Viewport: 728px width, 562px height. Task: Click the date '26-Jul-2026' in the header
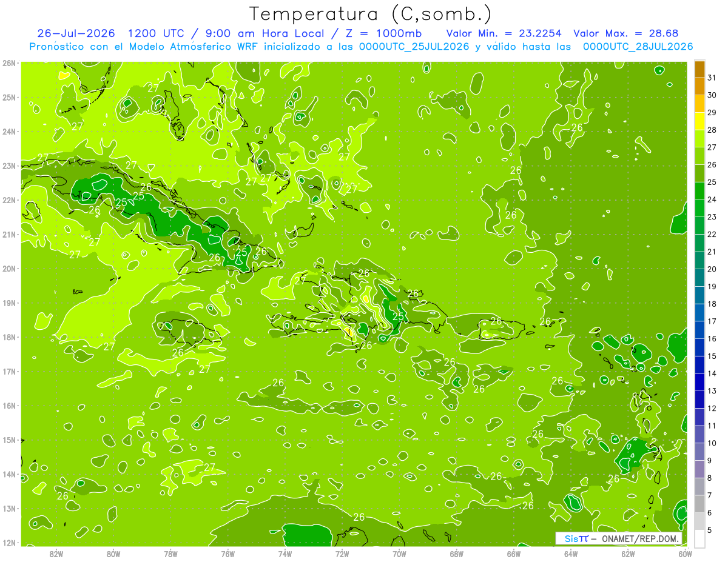point(76,33)
